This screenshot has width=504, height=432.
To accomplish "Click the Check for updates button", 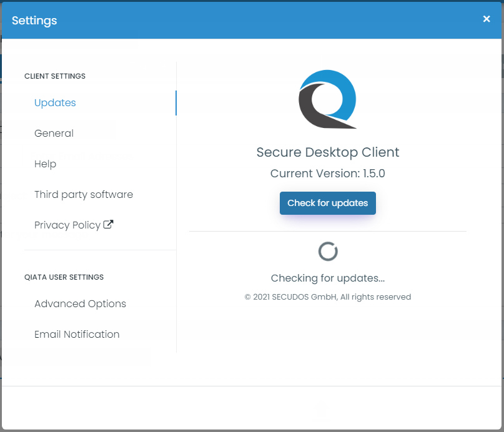I will pos(327,203).
